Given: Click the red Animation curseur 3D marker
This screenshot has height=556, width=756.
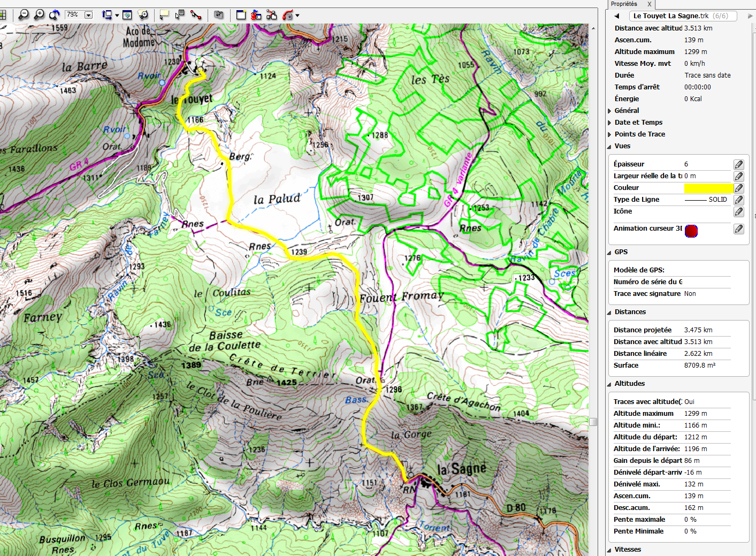Looking at the screenshot, I should (691, 231).
